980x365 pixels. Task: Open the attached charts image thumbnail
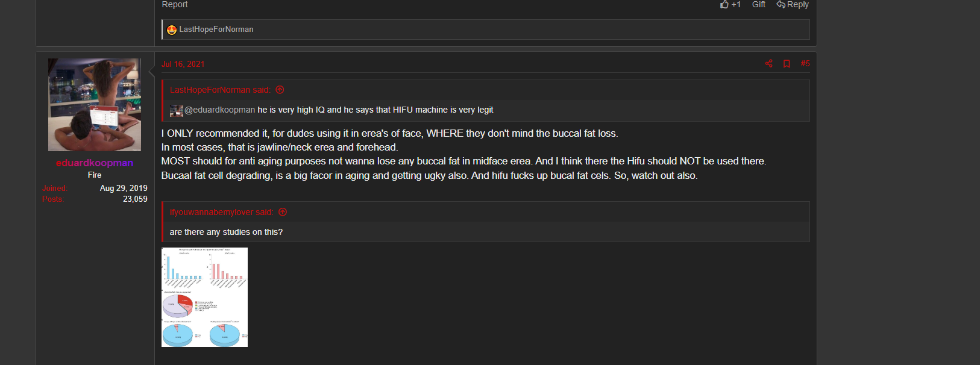coord(204,297)
